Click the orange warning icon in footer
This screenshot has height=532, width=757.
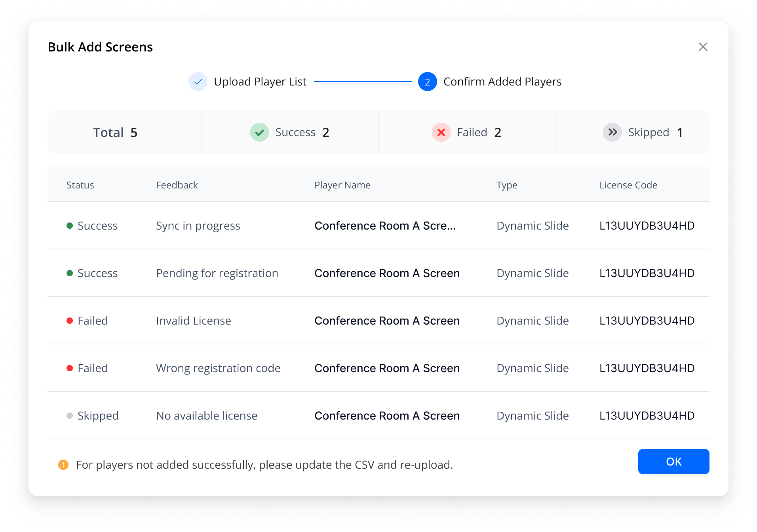[63, 465]
